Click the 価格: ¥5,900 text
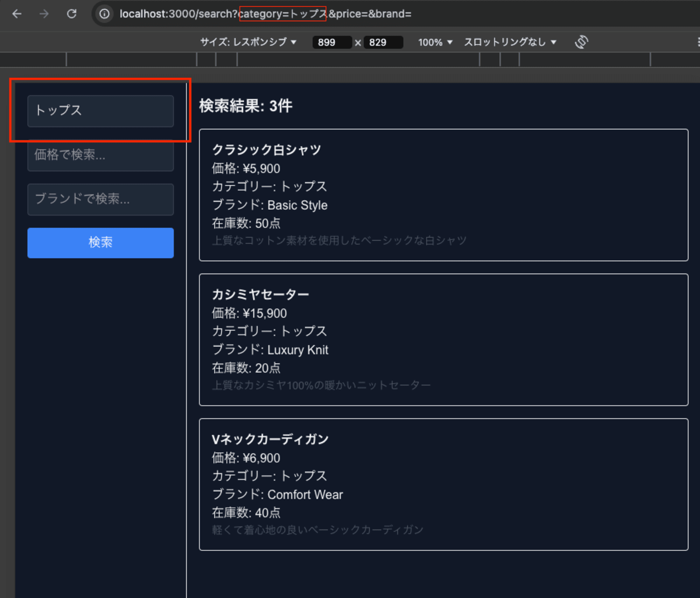This screenshot has width=700, height=598. [x=246, y=169]
